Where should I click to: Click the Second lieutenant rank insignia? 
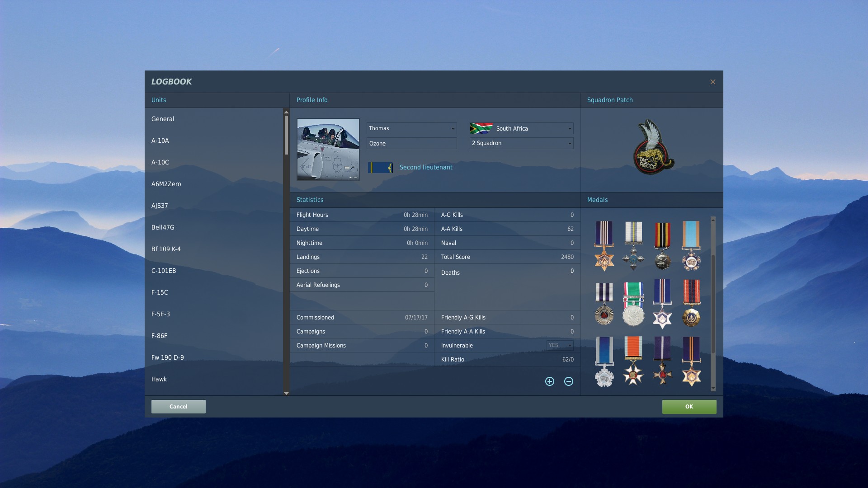pos(380,168)
